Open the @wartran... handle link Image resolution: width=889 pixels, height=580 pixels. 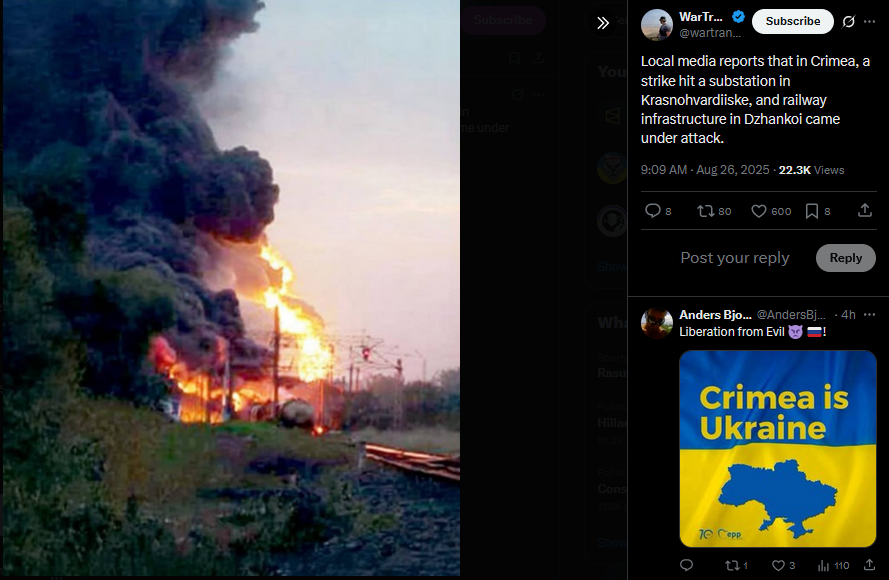(x=710, y=33)
